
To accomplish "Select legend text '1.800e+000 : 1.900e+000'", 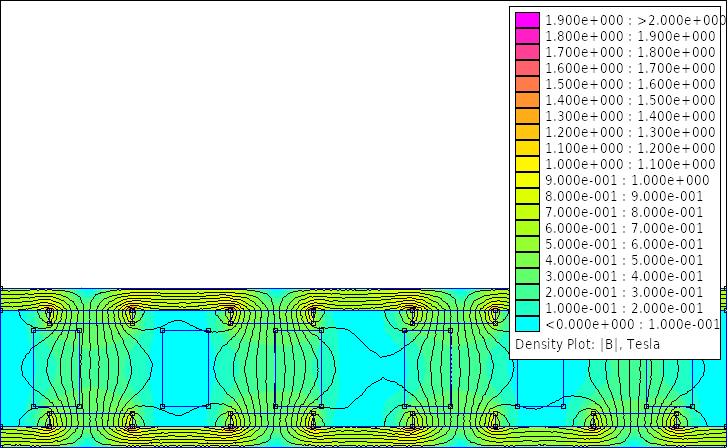I will pyautogui.click(x=630, y=36).
